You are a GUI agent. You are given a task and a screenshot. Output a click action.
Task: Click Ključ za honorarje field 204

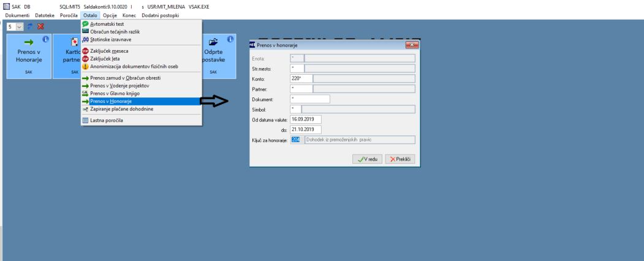pyautogui.click(x=297, y=140)
